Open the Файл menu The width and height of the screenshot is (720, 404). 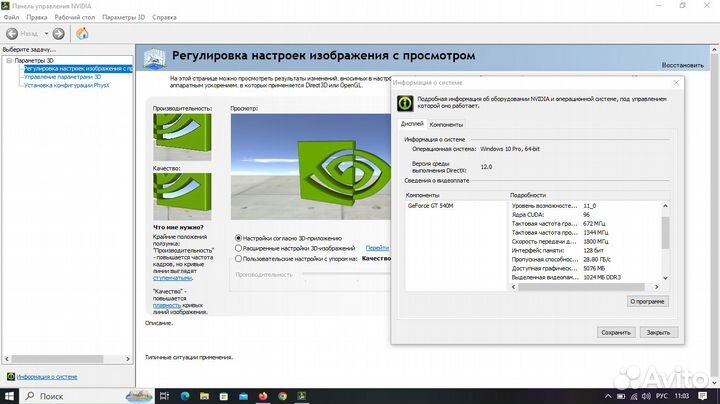point(11,17)
